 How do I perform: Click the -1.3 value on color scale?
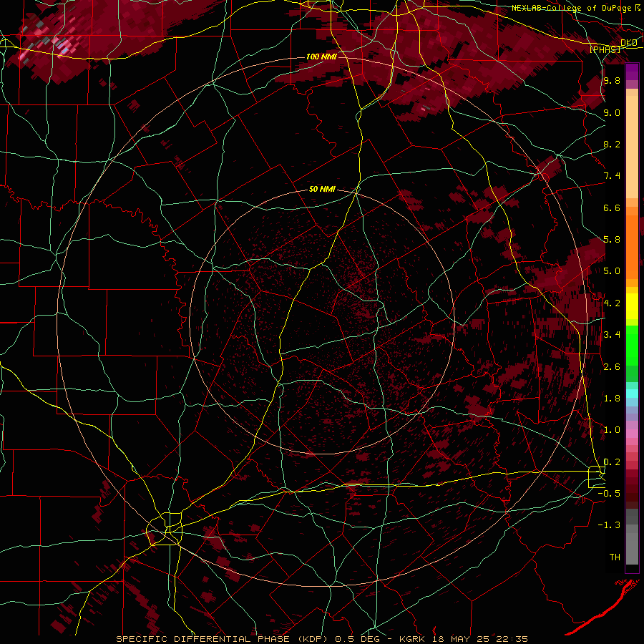[x=609, y=525]
